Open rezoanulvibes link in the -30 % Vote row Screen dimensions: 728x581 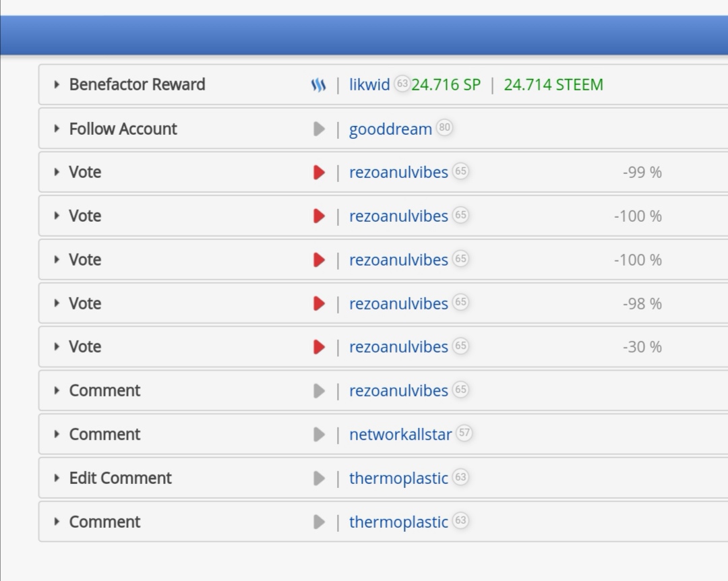pos(398,347)
